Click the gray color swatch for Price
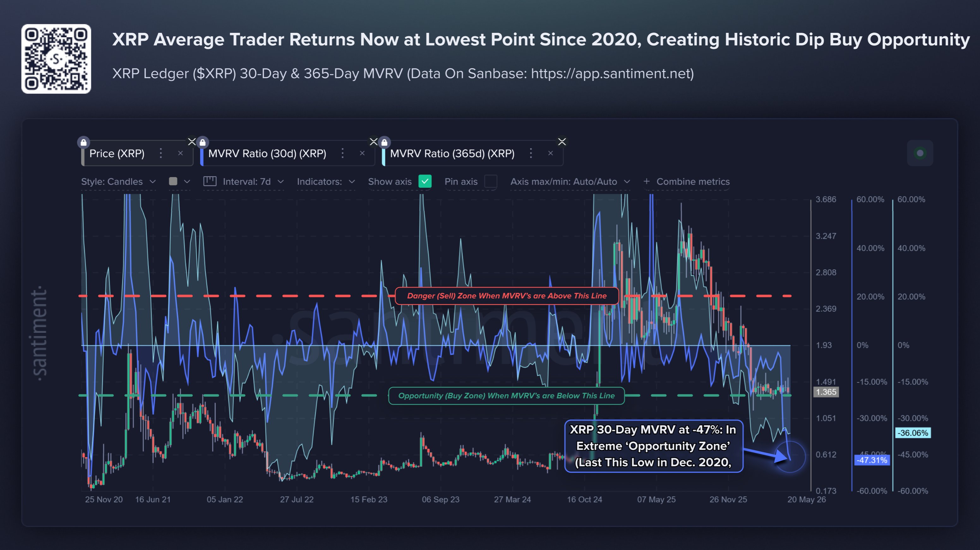980x550 pixels. click(x=173, y=181)
